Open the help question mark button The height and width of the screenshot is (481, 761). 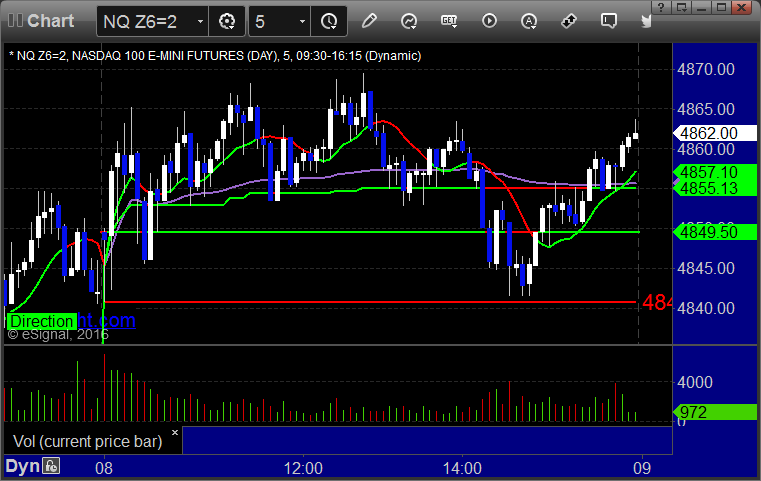661,7
